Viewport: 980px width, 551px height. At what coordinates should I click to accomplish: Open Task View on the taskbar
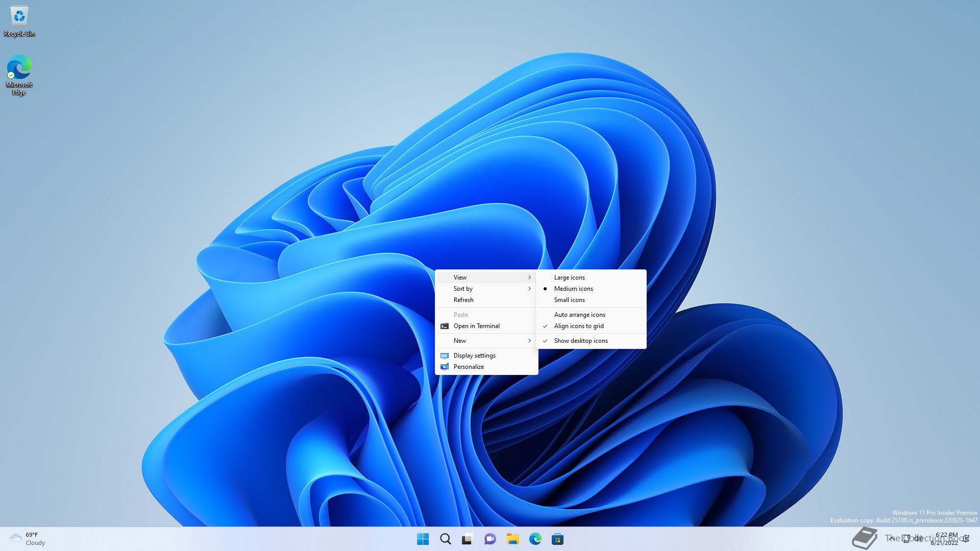click(468, 539)
